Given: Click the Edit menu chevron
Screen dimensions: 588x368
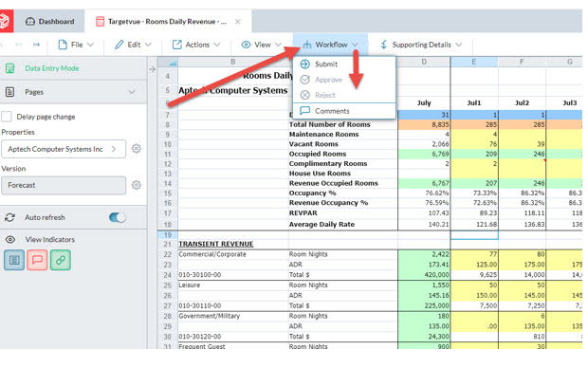Looking at the screenshot, I should click(148, 45).
